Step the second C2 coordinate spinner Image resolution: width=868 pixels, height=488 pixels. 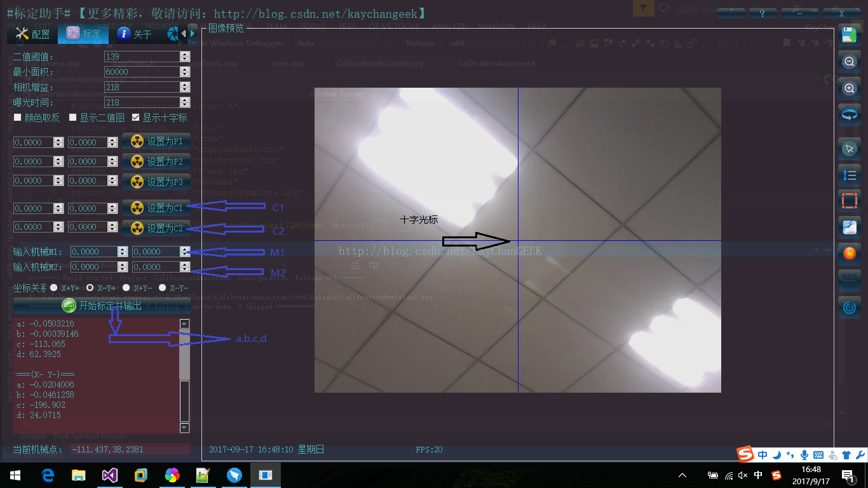tap(113, 227)
